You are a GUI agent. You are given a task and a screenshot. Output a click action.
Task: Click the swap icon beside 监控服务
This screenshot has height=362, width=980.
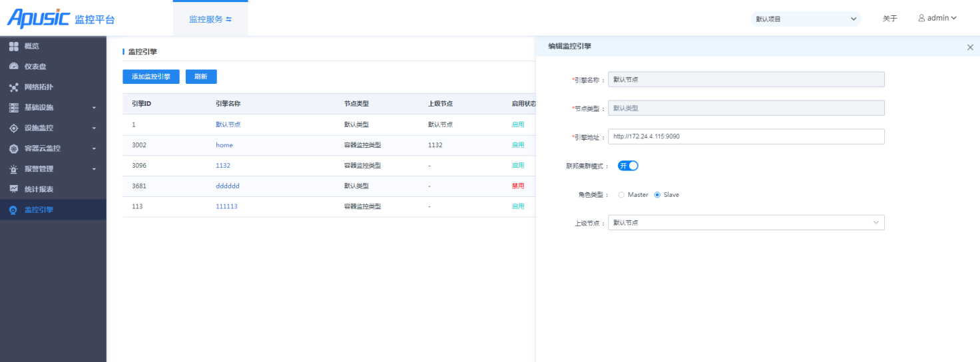229,19
